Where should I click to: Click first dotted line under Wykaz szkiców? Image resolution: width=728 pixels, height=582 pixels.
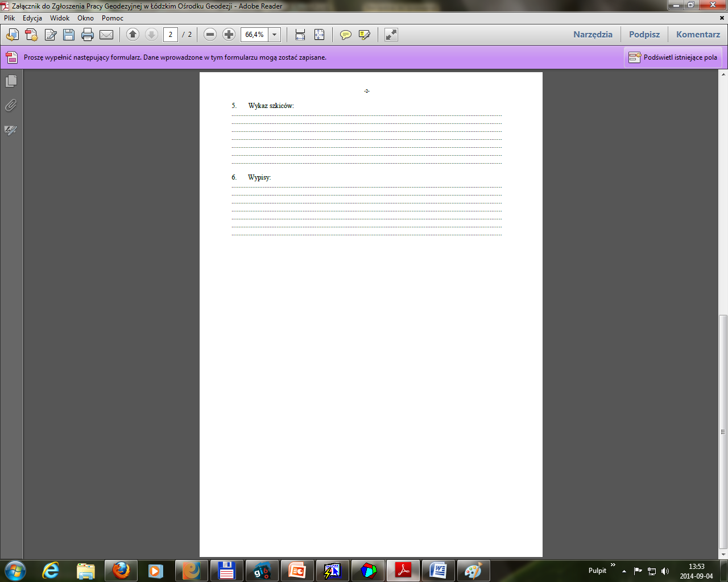(367, 115)
